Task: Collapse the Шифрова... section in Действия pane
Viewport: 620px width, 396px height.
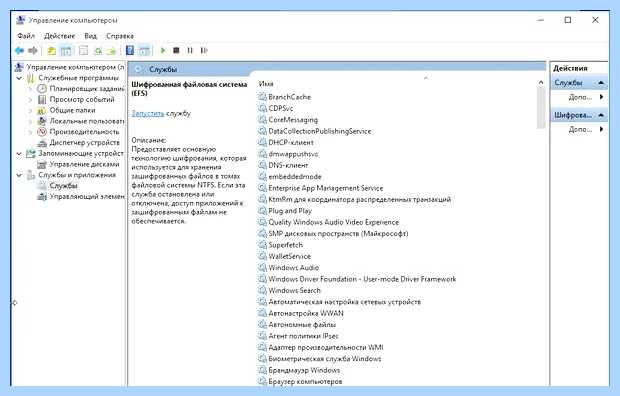Action: 601,115
